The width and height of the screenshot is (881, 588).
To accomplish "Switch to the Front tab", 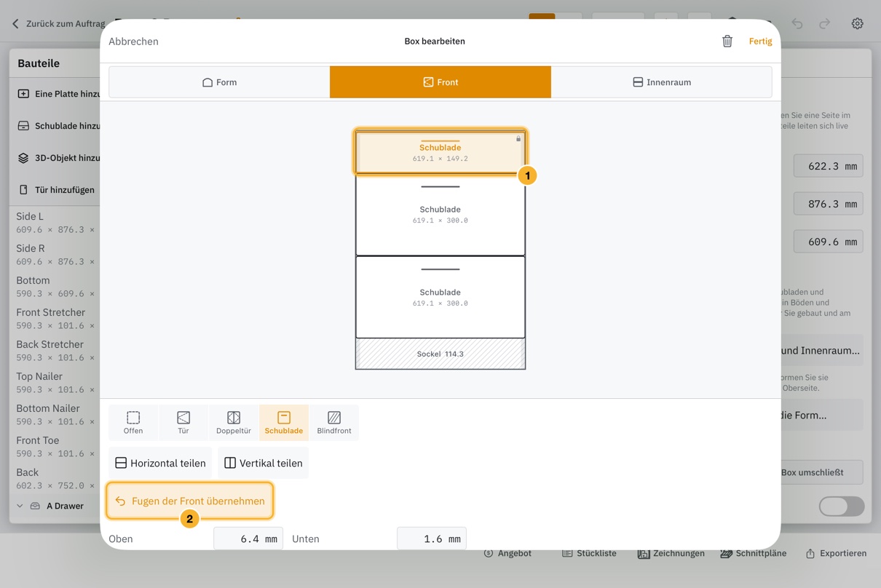I will pos(440,82).
